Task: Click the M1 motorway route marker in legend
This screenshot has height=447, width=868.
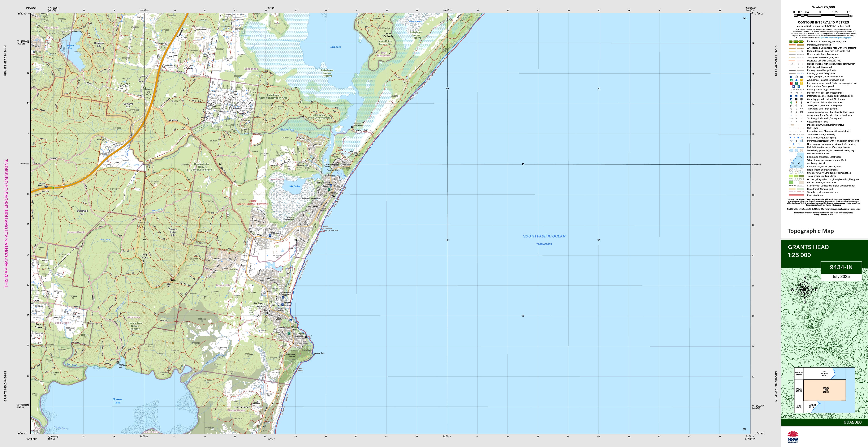Action: (791, 42)
